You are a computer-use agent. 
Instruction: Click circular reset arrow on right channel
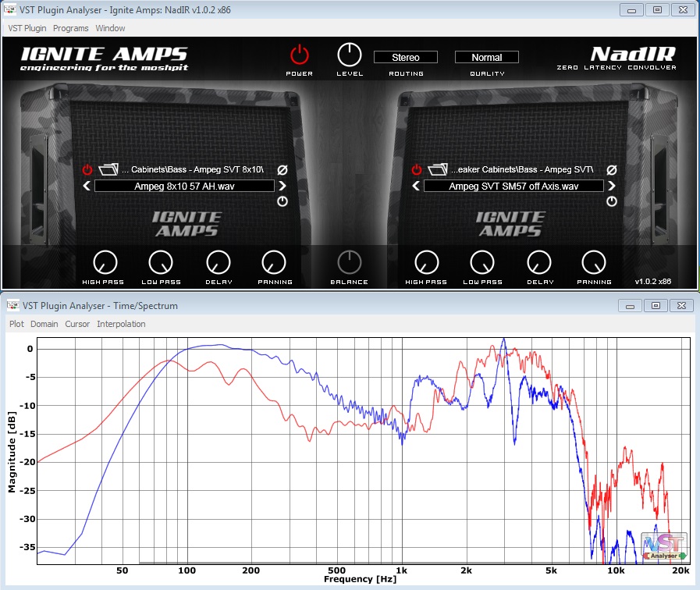click(611, 201)
